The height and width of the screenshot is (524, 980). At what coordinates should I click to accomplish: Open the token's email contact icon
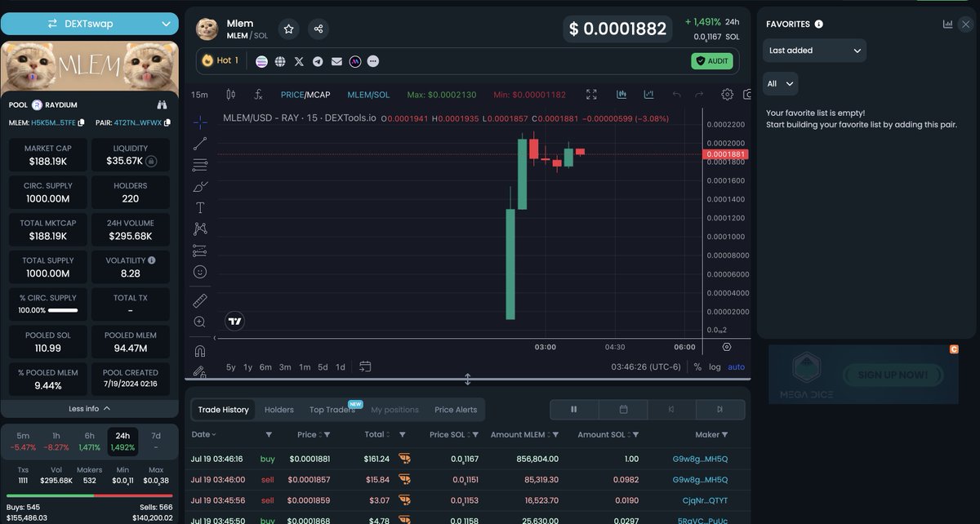336,61
